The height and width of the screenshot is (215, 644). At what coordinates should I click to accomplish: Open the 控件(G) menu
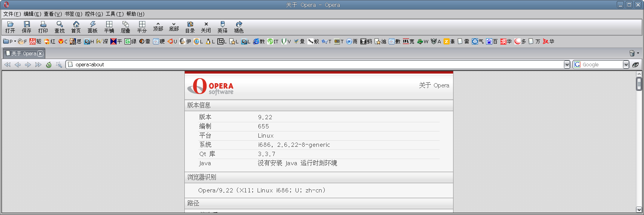(94, 14)
